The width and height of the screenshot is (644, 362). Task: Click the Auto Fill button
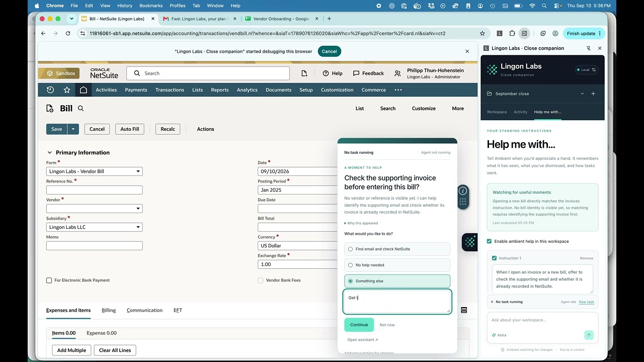coord(130,129)
